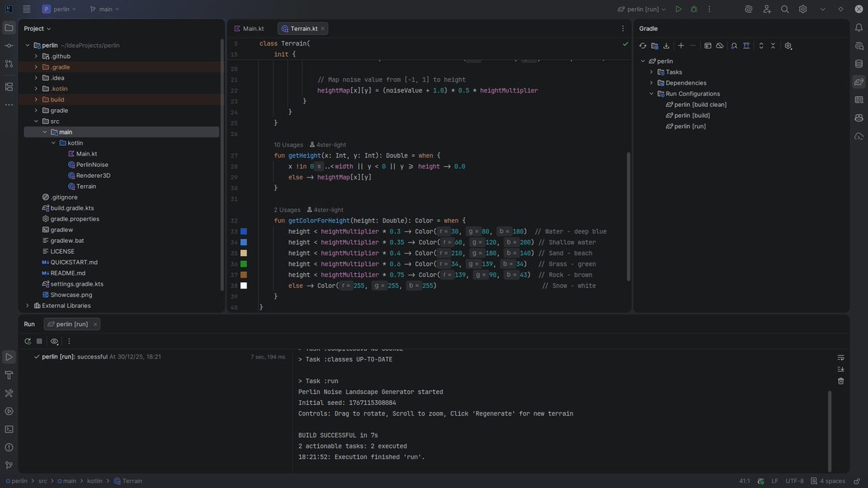Download sources using the Gradle toolbar icon
868x488 pixels.
click(666, 46)
